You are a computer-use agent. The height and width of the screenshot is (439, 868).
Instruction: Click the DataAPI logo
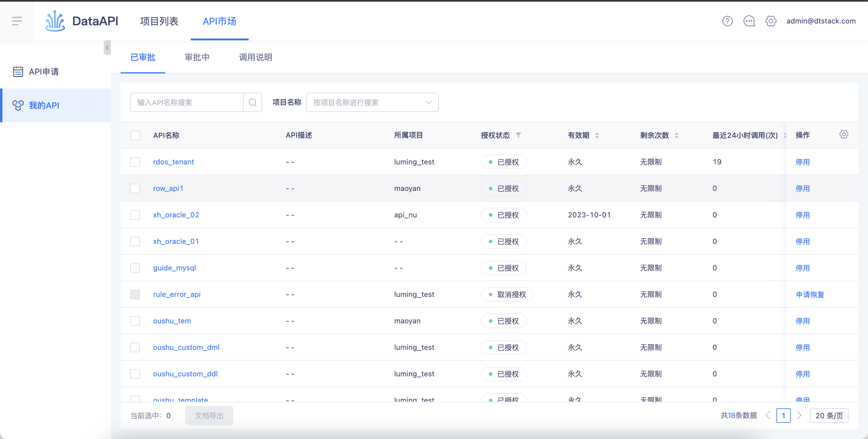click(82, 21)
